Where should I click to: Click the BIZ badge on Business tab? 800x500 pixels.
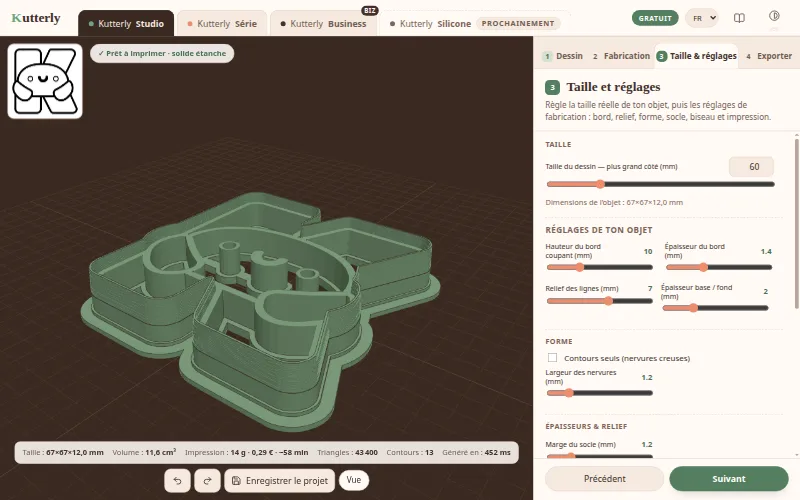click(370, 11)
